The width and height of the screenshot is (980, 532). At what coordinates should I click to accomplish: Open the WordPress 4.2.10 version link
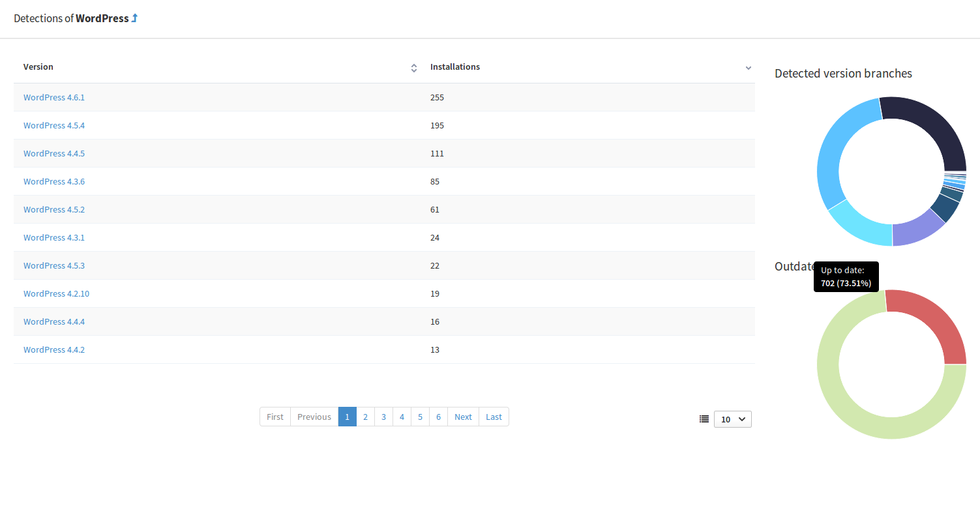[x=56, y=294]
